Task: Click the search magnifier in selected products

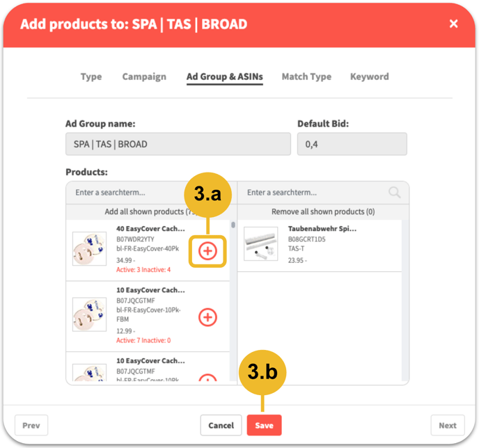Action: point(394,193)
